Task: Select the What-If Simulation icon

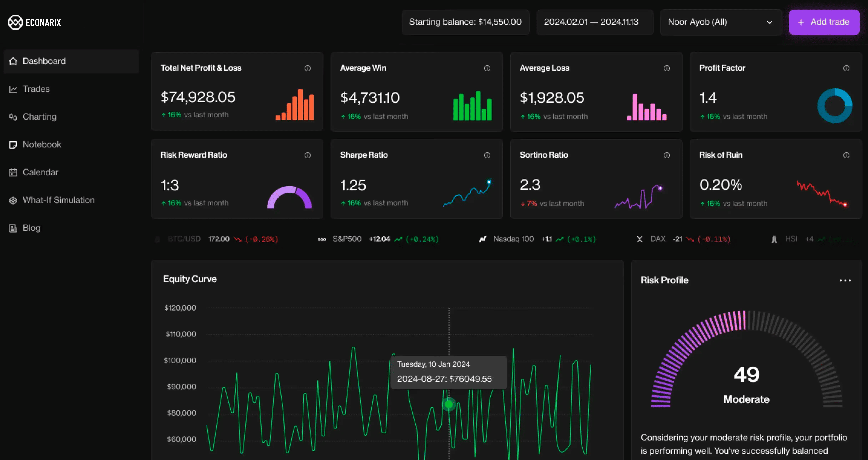Action: 13,200
